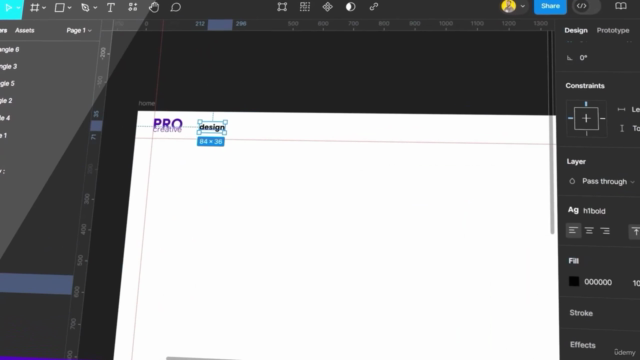Select the layer row ending in angle 6

click(x=9, y=49)
